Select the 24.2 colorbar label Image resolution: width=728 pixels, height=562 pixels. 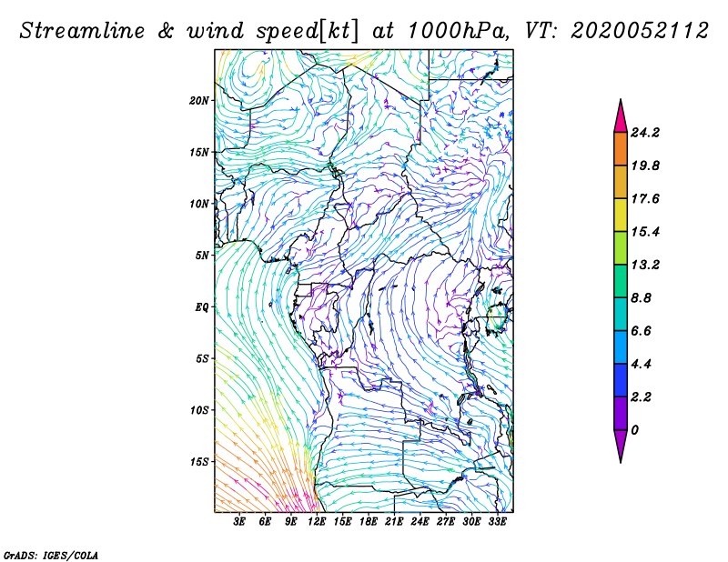pos(645,133)
